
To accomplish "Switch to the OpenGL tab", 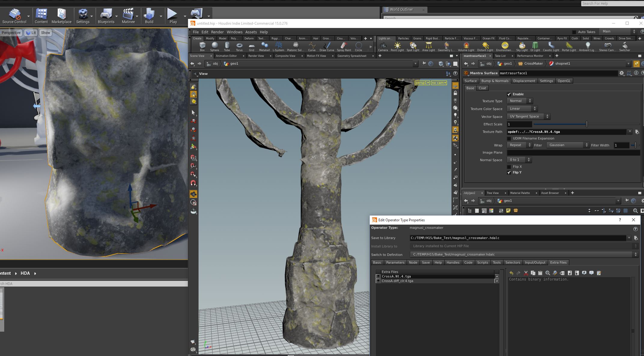I will tap(564, 81).
